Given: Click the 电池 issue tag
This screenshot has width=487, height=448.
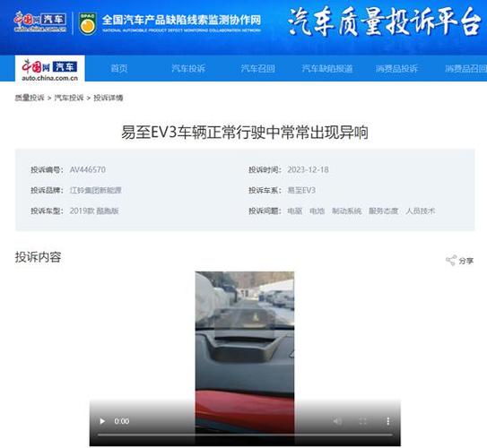Looking at the screenshot, I should coord(317,211).
